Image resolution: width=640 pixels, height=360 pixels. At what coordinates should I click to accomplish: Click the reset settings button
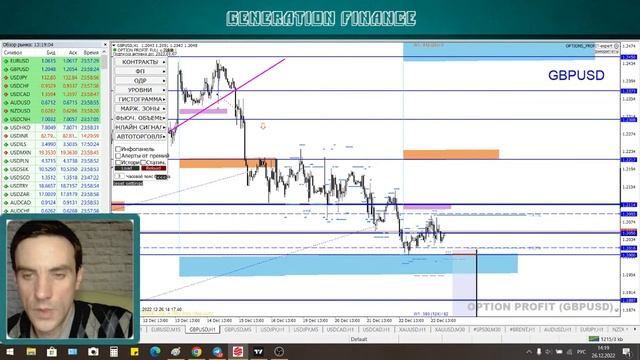(128, 183)
